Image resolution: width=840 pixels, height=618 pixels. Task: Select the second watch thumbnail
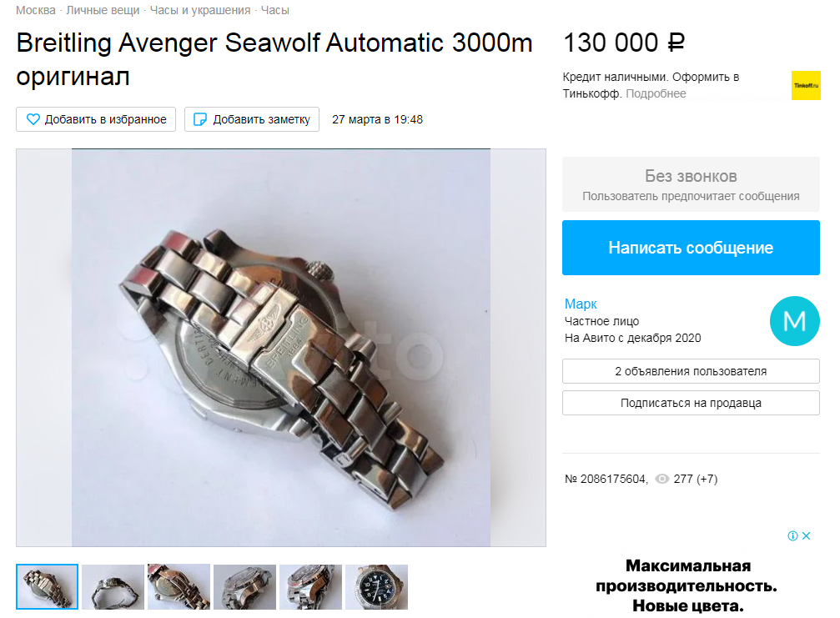pos(113,587)
